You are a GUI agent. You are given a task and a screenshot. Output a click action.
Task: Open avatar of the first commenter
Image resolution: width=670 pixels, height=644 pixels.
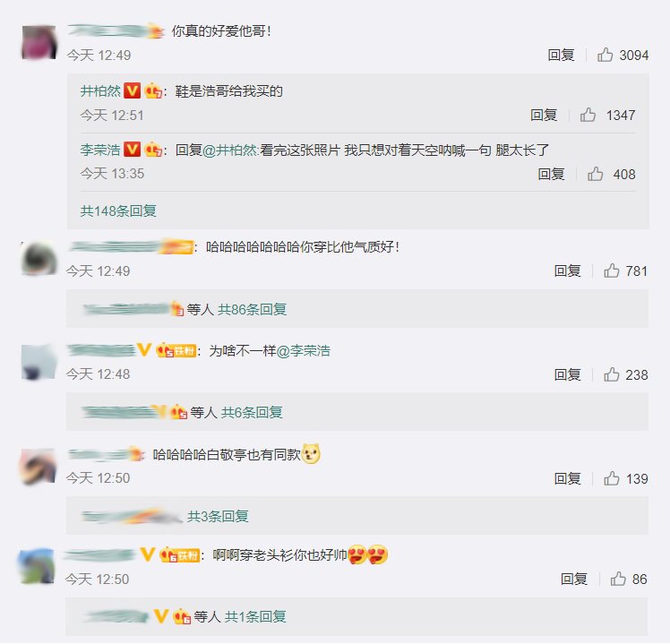coord(39,42)
